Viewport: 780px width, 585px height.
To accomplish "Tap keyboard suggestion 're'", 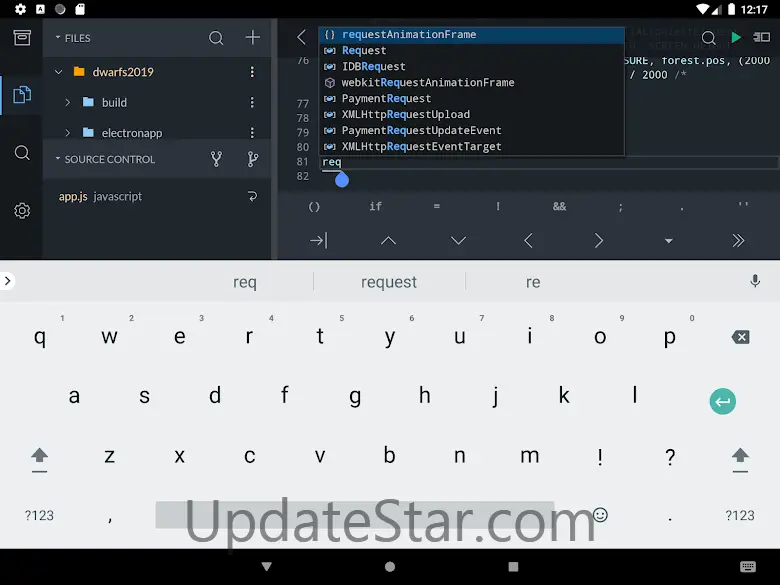I will tap(533, 282).
